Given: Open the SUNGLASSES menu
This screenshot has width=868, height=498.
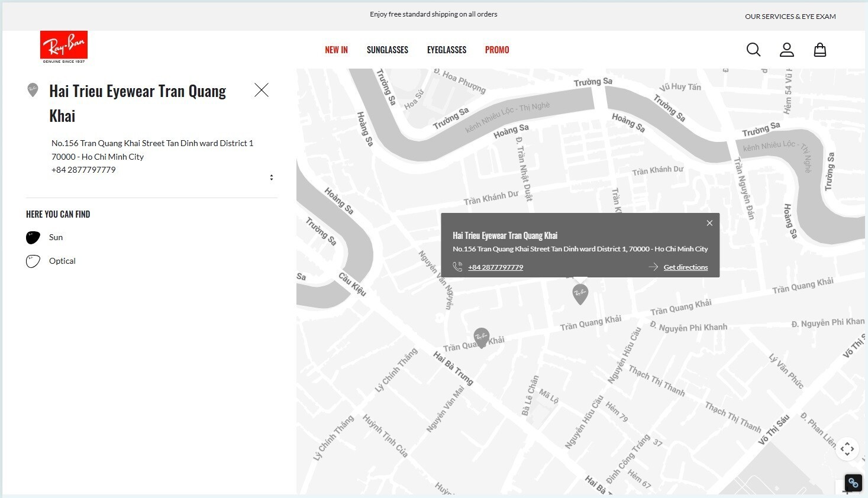Looking at the screenshot, I should pyautogui.click(x=388, y=50).
